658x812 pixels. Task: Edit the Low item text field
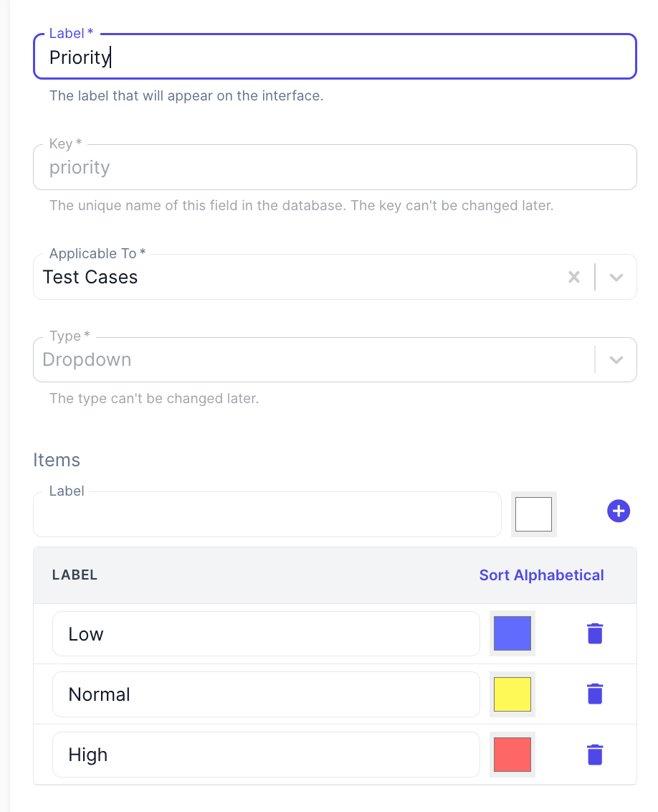[x=265, y=634]
